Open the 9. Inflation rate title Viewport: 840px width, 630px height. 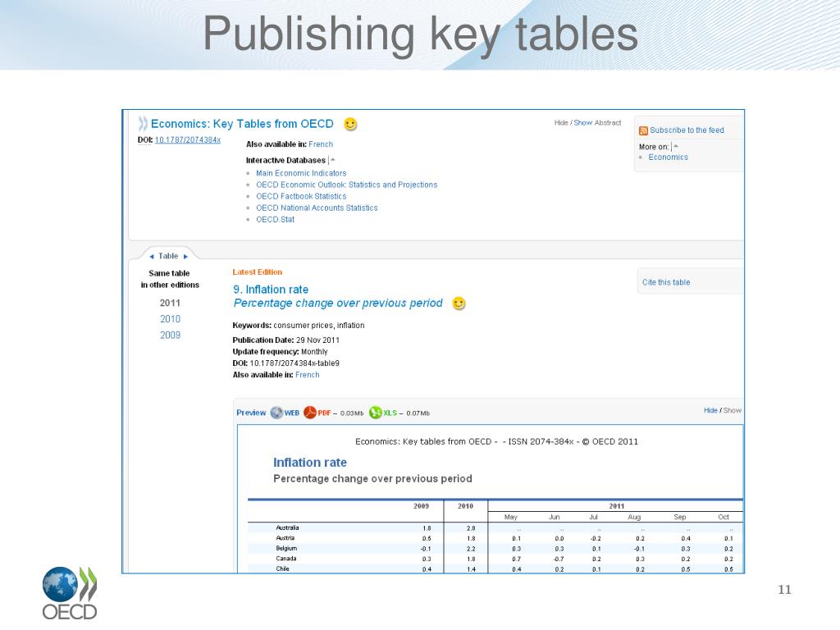click(271, 290)
